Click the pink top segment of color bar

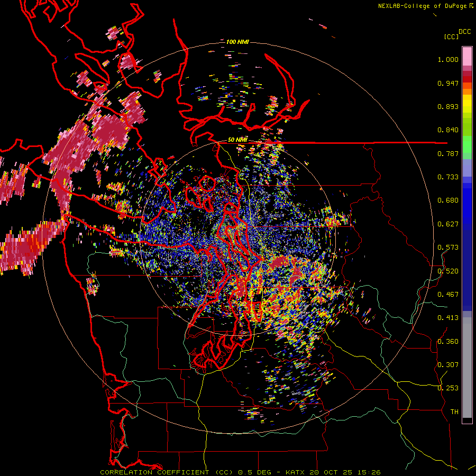[467, 57]
